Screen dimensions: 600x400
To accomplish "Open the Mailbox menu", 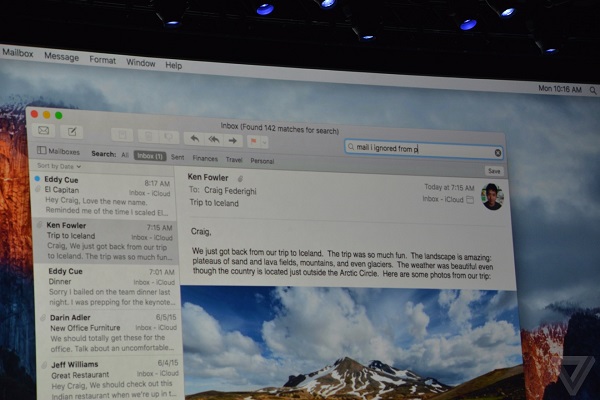I will tap(17, 53).
